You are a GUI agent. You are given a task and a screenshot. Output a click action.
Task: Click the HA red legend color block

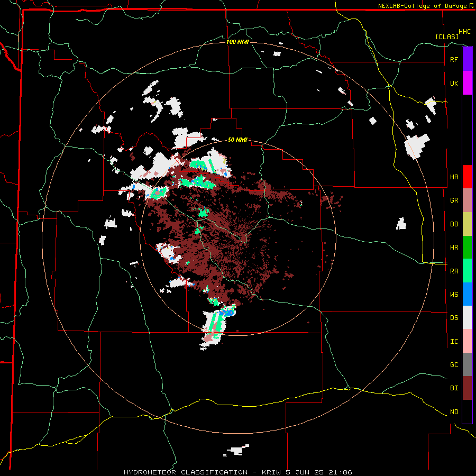click(x=467, y=177)
